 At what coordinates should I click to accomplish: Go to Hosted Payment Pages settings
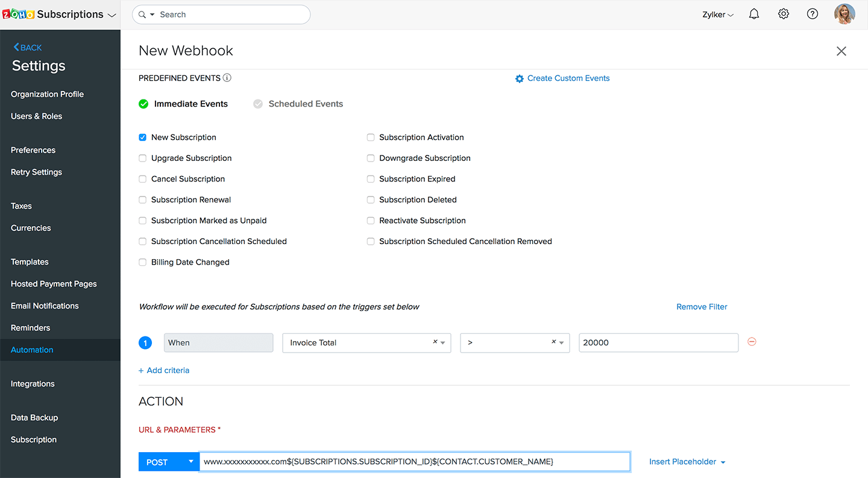point(54,284)
